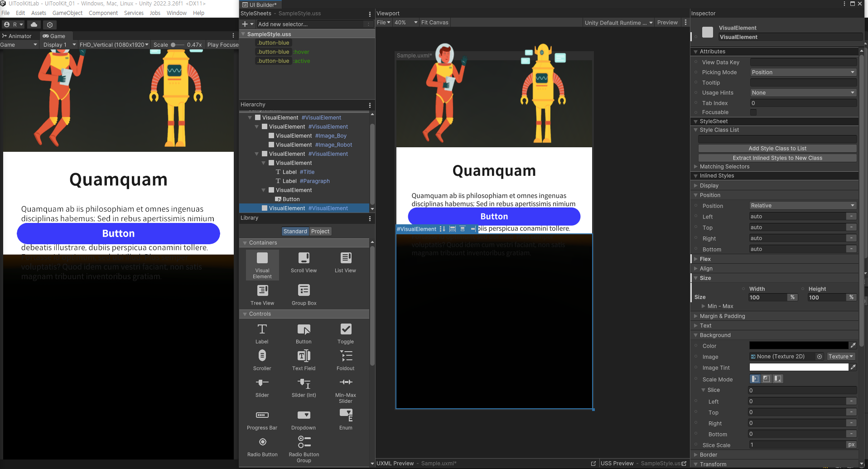Open the texture object picker for Image
Viewport: 868px width, 469px height.
click(x=820, y=357)
